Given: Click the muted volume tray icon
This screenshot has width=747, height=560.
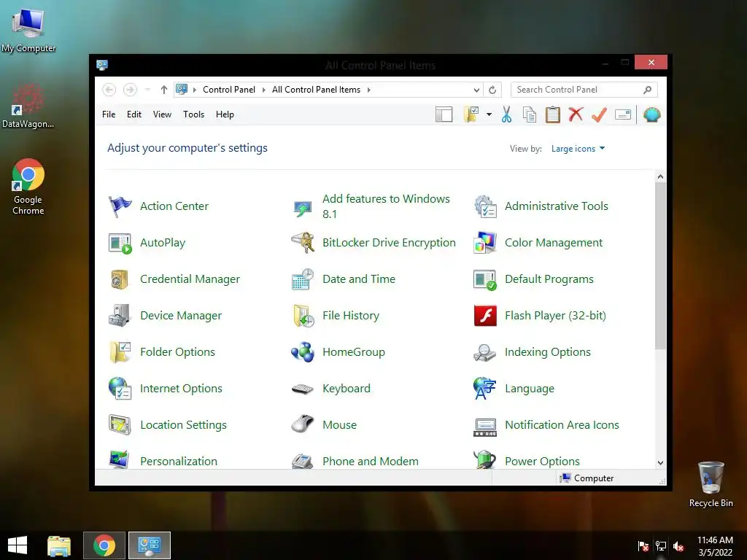Looking at the screenshot, I should pos(678,546).
